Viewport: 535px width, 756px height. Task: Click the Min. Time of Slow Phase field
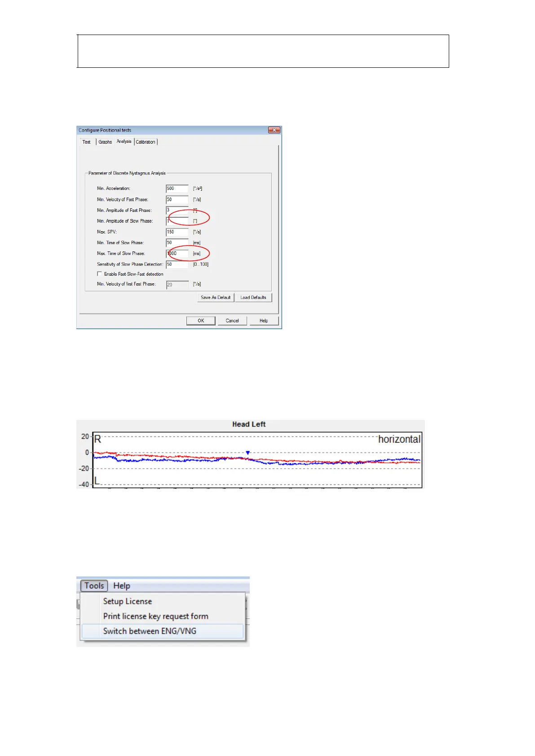(x=177, y=243)
